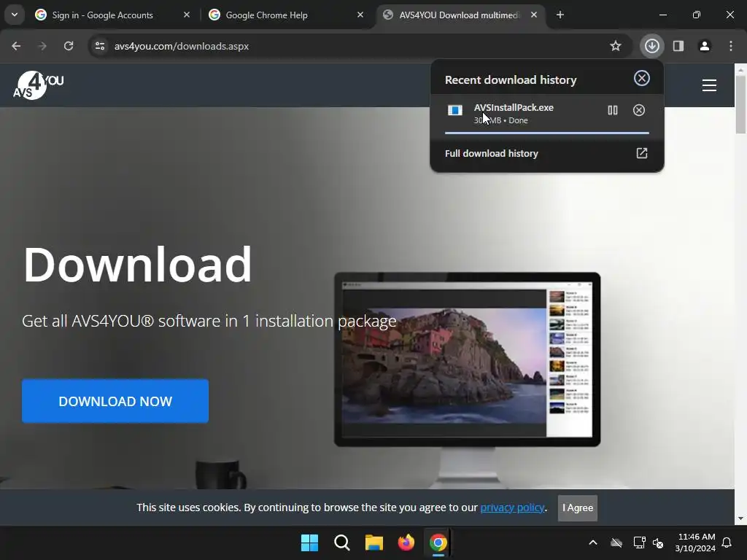Close the Sign in - Google Accounts tab
The width and height of the screenshot is (747, 560).
[x=187, y=15]
